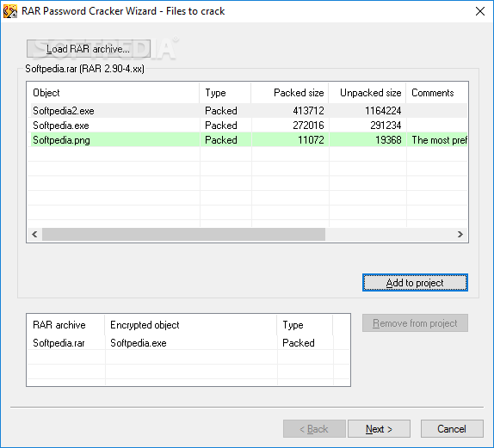Sort by the Unpacked size column header
This screenshot has width=494, height=448.
click(367, 93)
